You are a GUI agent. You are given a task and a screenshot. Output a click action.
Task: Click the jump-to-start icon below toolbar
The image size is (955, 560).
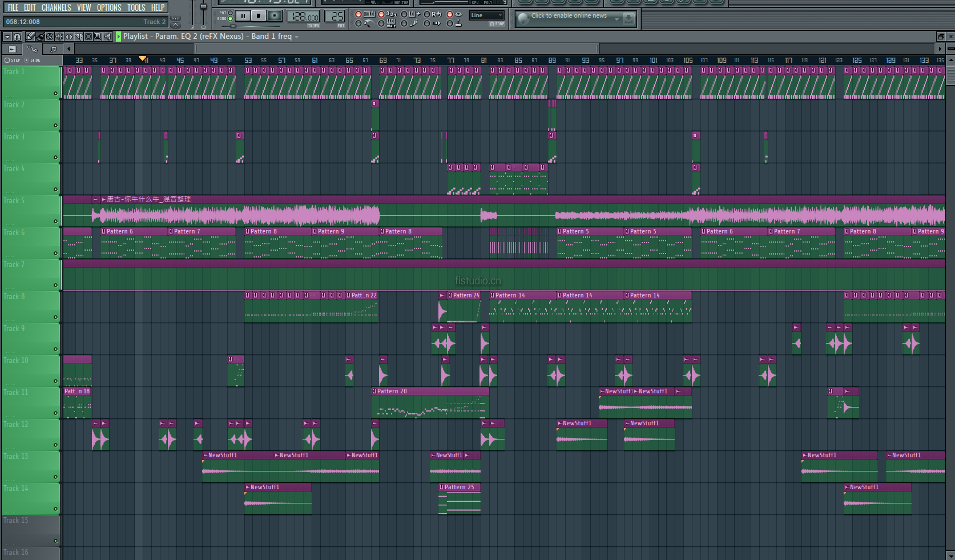click(x=12, y=49)
